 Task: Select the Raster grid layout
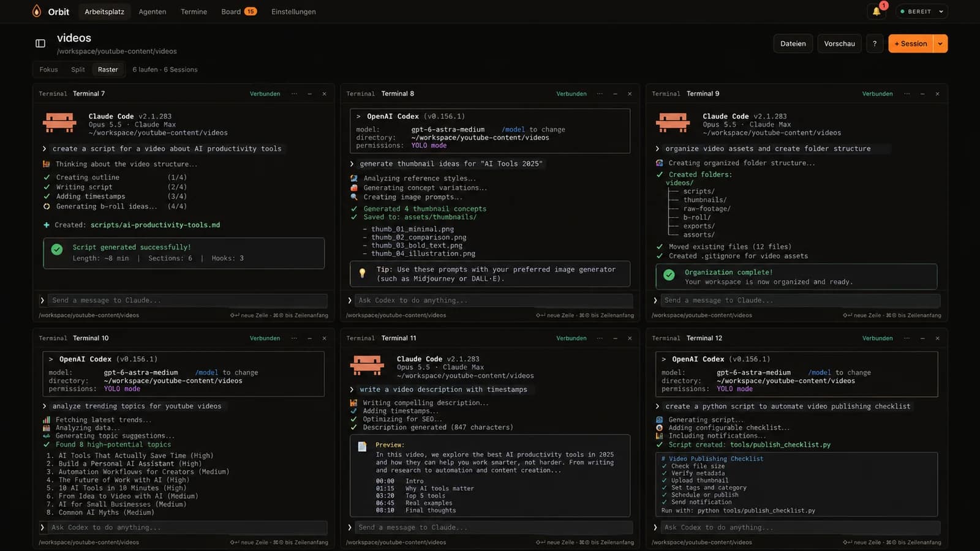108,69
